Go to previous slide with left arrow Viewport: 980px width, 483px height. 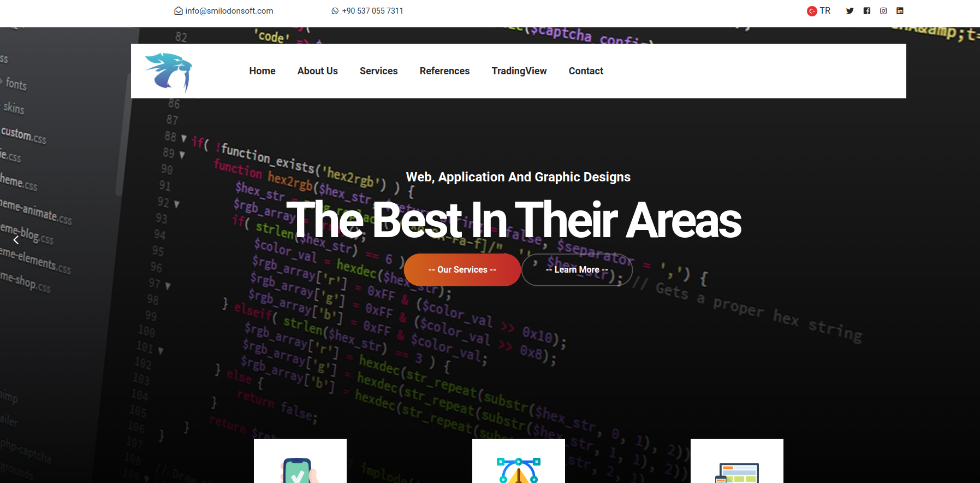[16, 240]
